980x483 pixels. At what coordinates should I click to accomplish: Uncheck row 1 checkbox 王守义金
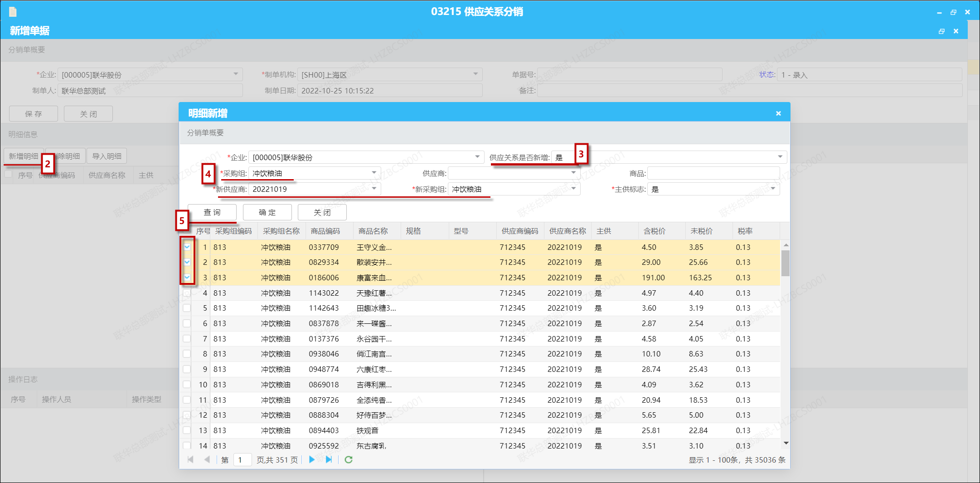(187, 247)
